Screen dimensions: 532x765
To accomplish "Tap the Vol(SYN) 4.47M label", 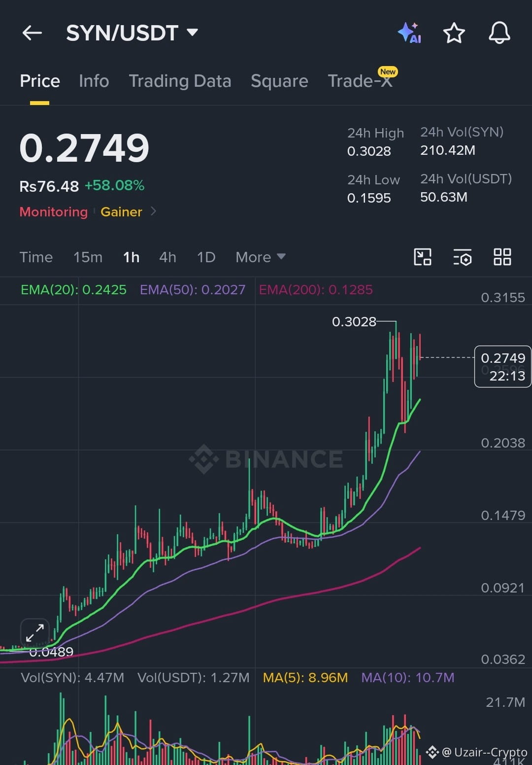I will [x=72, y=678].
